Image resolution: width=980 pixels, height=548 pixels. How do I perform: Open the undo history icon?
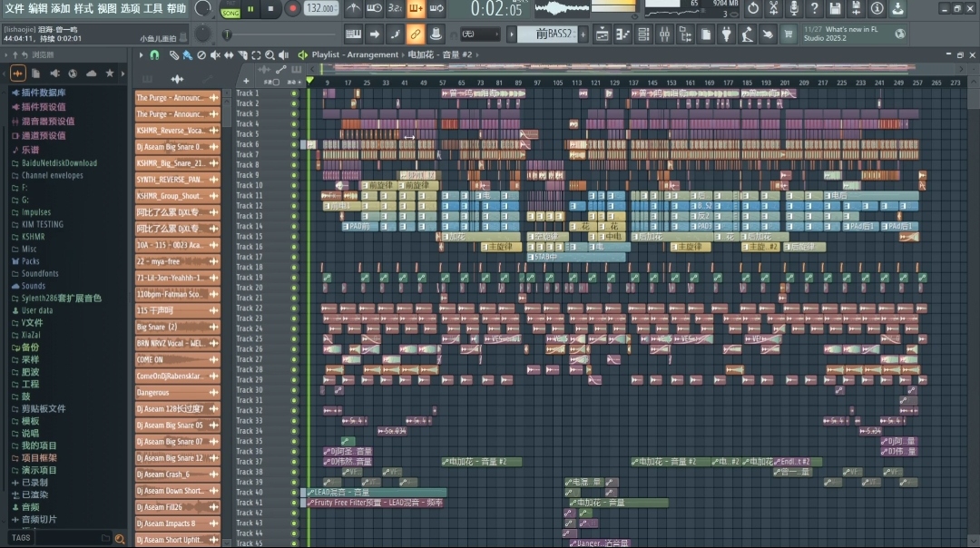tap(753, 9)
